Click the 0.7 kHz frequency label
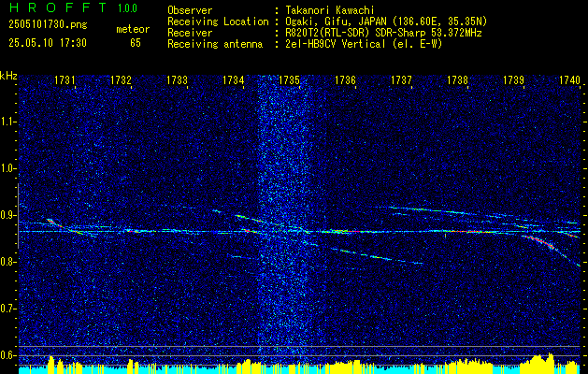The width and height of the screenshot is (588, 374). [7, 309]
